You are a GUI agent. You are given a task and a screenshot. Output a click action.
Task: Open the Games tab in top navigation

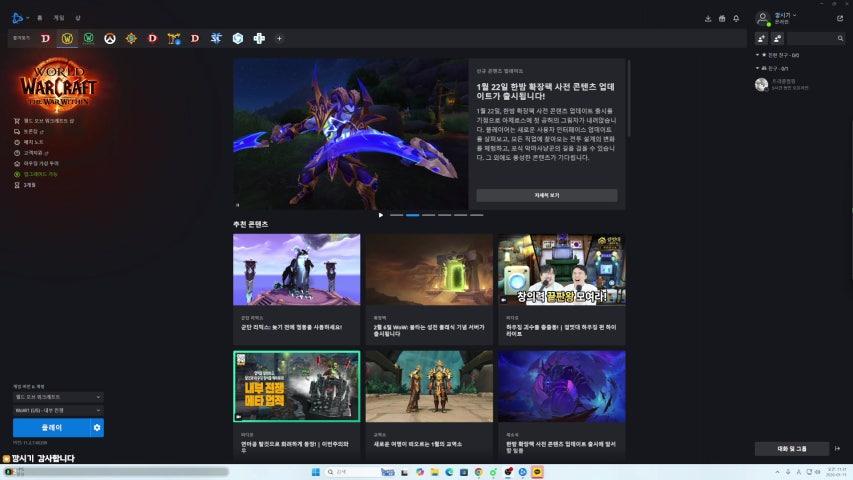click(58, 18)
